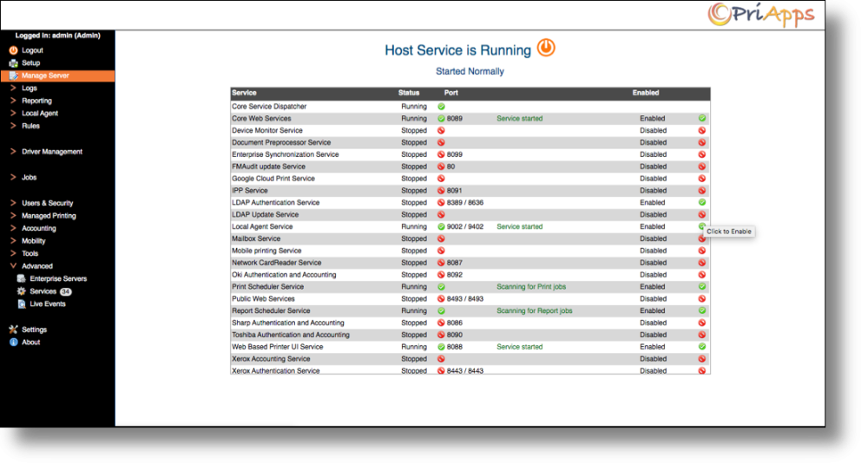Viewport: 868px width, 470px height.
Task: Enable the Mobile printing Service toggle
Action: pyautogui.click(x=702, y=251)
